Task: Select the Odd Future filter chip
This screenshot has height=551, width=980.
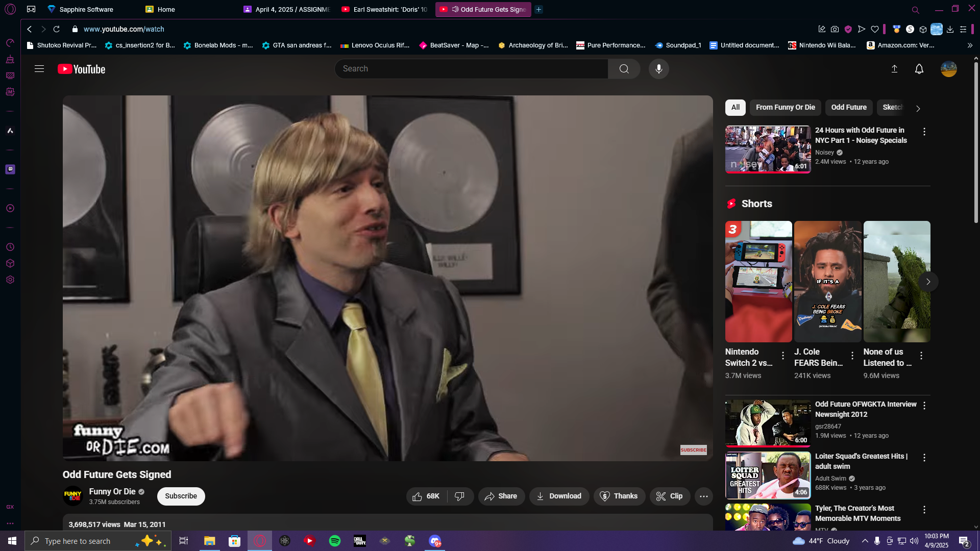Action: coord(848,108)
